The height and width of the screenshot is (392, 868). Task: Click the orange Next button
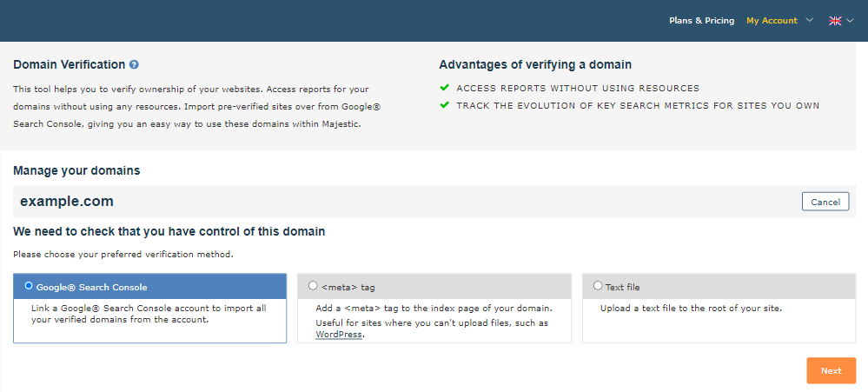(x=831, y=370)
